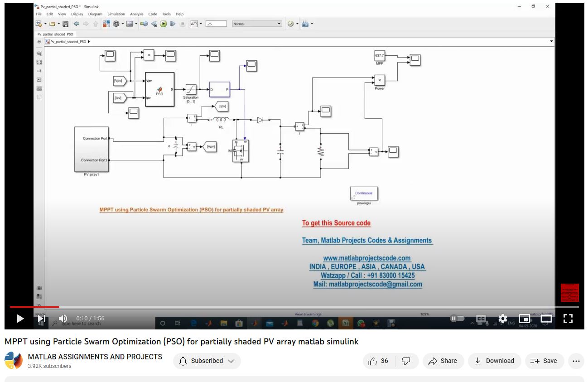
Task: Play the paused video
Action: click(20, 319)
